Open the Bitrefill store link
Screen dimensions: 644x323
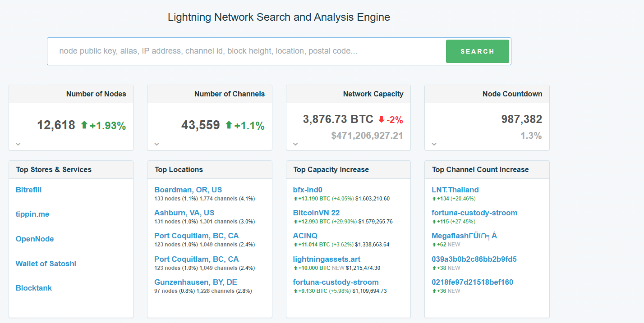pyautogui.click(x=28, y=190)
